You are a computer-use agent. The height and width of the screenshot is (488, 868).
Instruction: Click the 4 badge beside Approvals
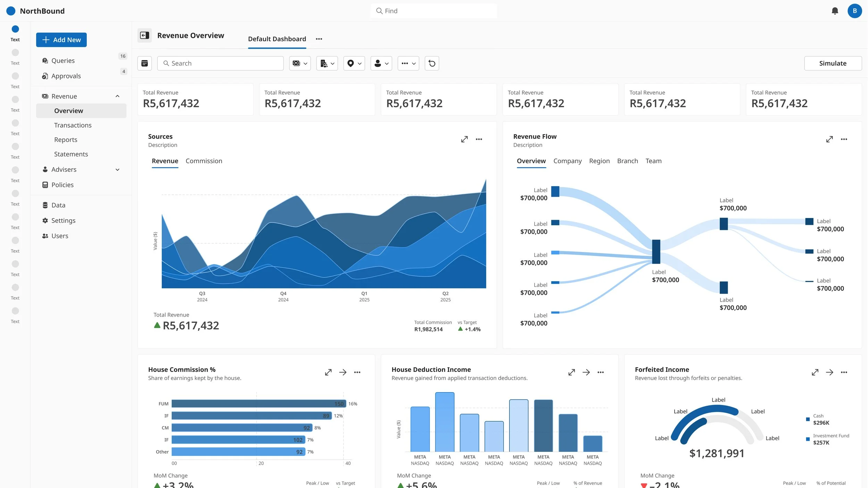point(124,71)
